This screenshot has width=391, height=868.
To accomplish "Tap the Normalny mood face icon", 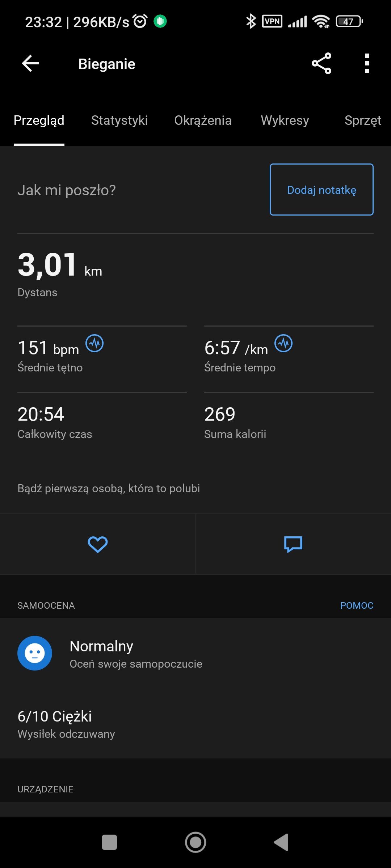I will [35, 653].
